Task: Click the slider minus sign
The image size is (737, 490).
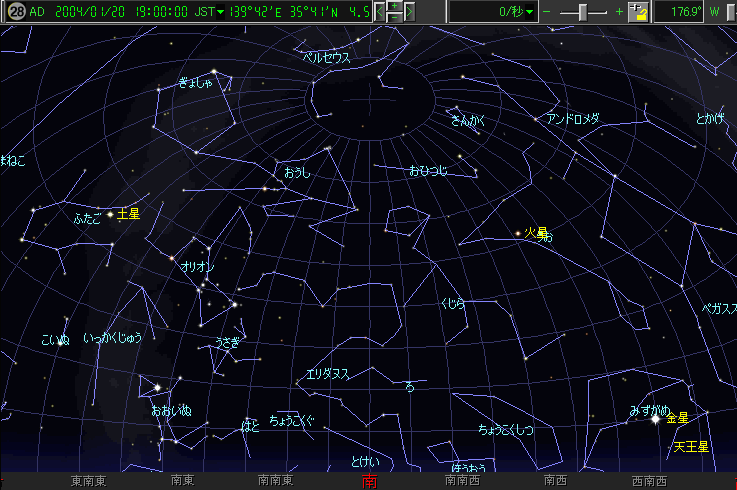Action: pos(547,12)
